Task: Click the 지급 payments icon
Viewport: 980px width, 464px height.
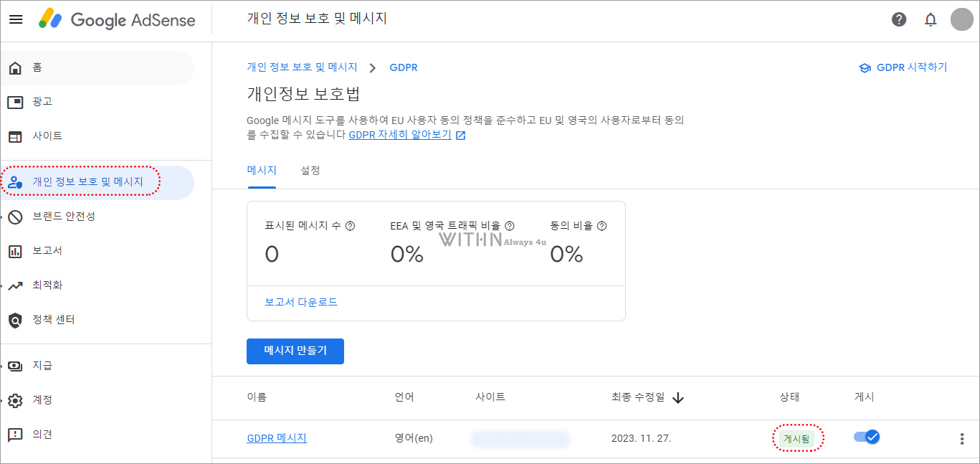Action: [15, 366]
